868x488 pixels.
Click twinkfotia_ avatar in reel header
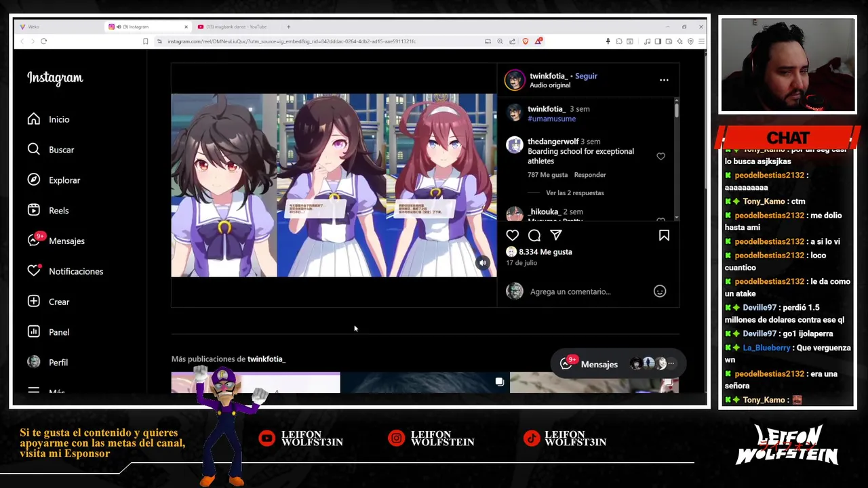click(515, 80)
